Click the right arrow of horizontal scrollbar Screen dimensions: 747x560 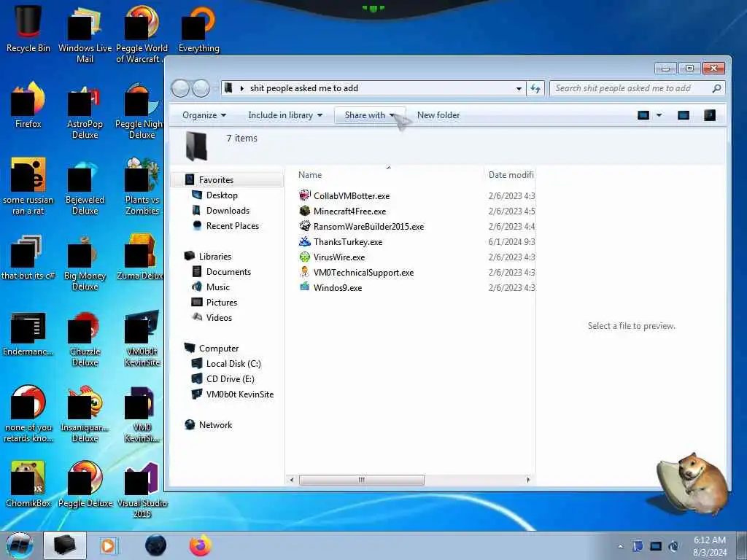[528, 480]
